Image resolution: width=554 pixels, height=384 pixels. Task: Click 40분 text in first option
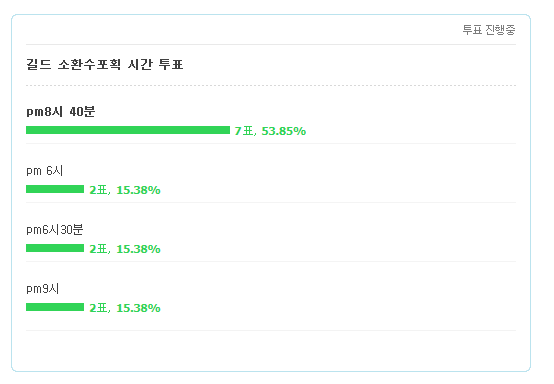tap(82, 112)
